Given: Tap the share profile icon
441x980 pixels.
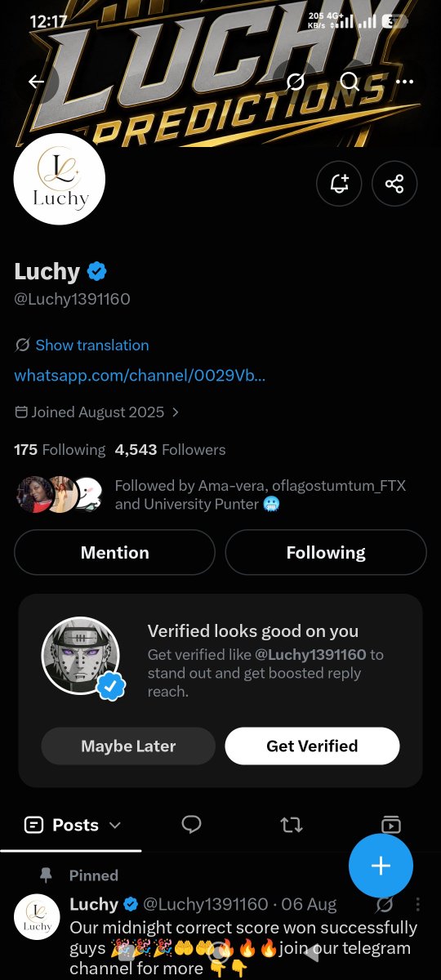Looking at the screenshot, I should click(x=394, y=184).
